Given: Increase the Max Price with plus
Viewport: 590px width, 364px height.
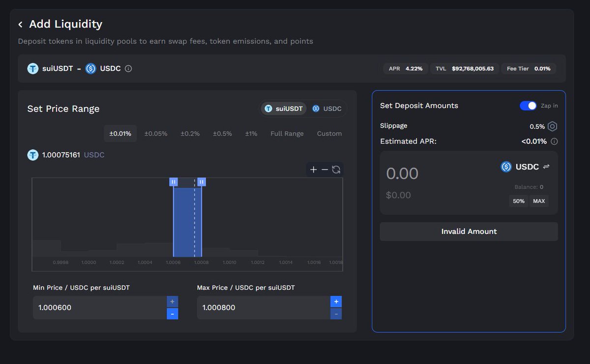Looking at the screenshot, I should tap(336, 302).
